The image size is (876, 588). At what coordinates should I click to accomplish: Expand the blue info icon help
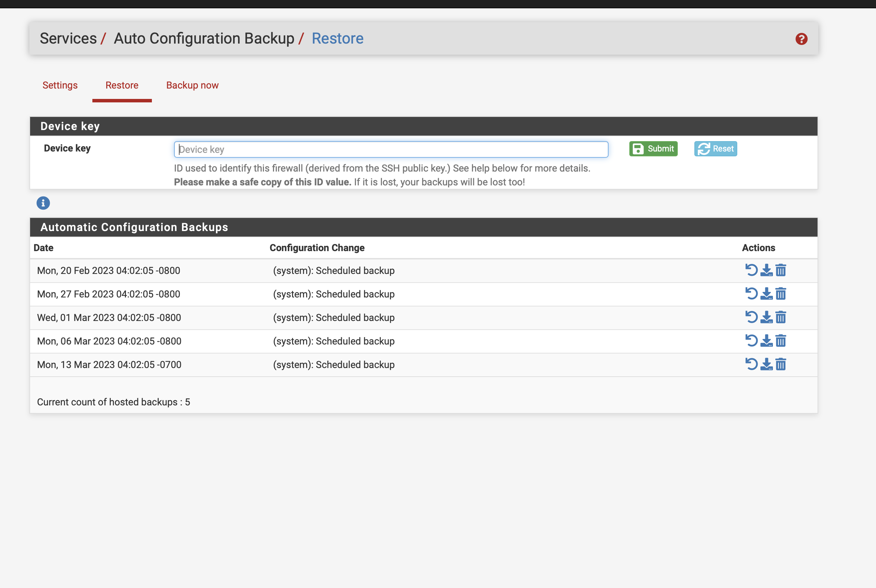(43, 203)
